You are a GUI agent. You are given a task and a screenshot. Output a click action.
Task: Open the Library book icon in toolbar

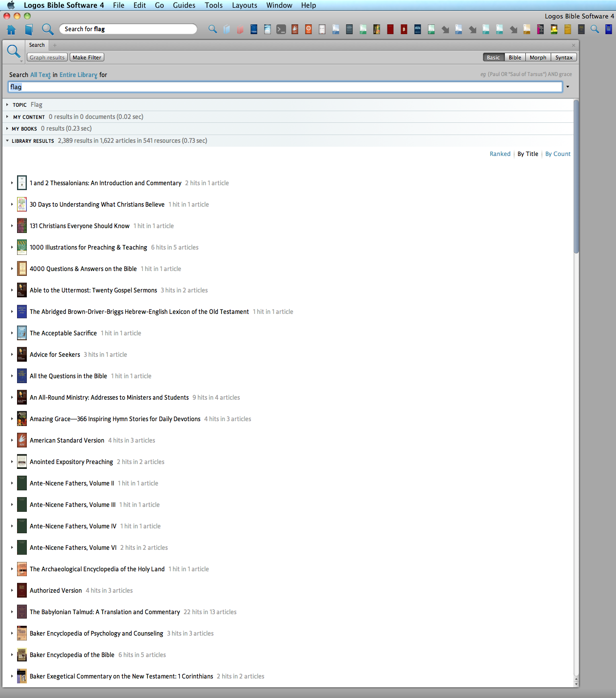point(29,30)
